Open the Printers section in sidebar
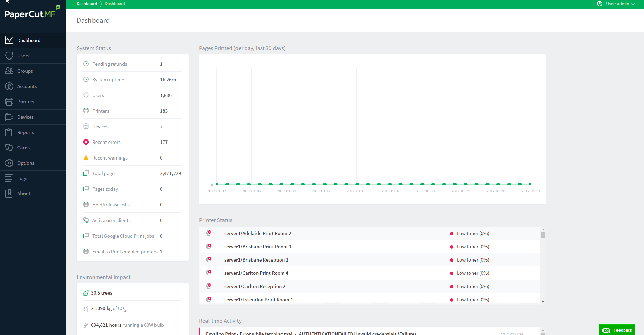644x335 pixels. click(x=33, y=102)
